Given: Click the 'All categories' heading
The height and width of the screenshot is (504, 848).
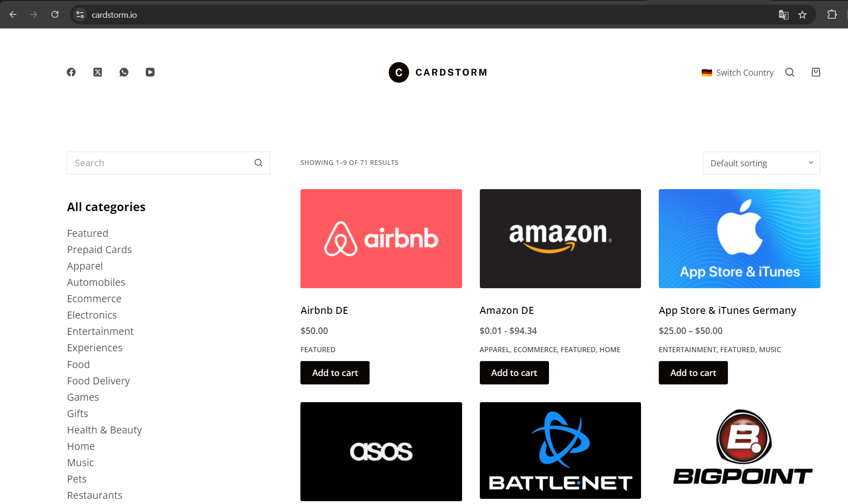Looking at the screenshot, I should (x=106, y=207).
